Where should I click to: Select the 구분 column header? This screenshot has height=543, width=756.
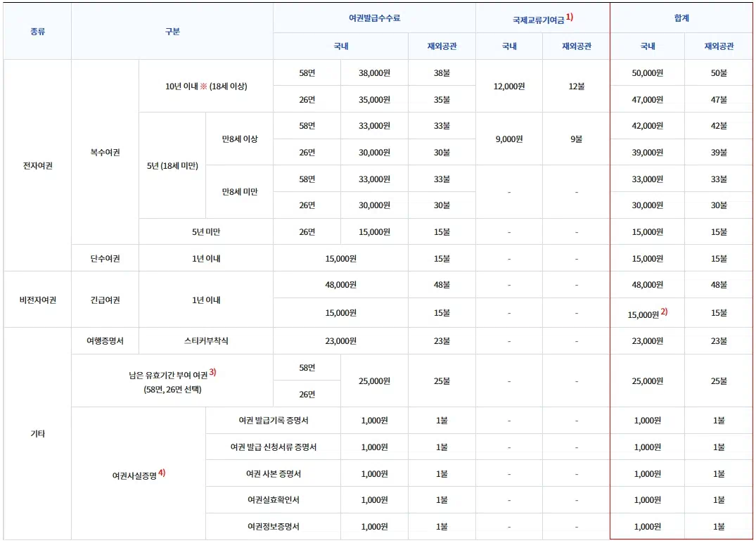click(x=172, y=32)
